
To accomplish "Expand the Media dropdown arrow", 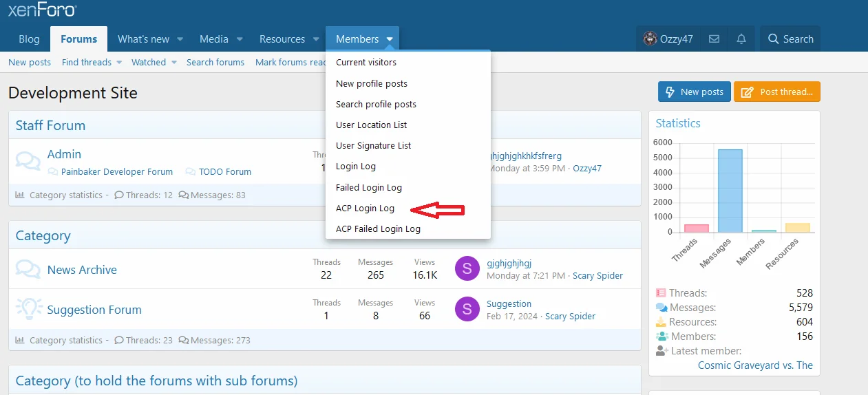I will tap(240, 39).
